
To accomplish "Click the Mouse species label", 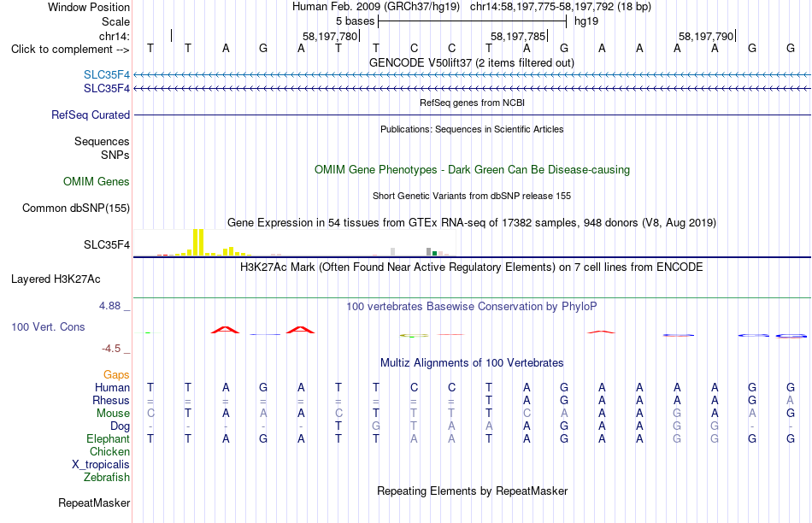I will point(114,414).
